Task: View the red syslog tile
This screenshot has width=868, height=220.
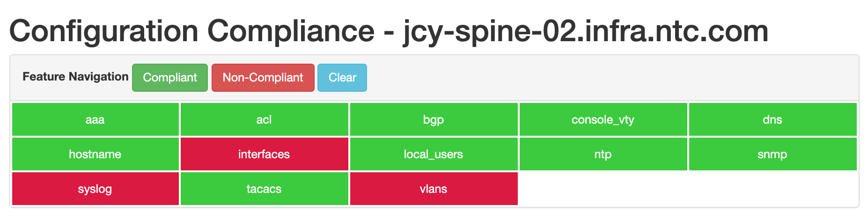Action: tap(96, 189)
